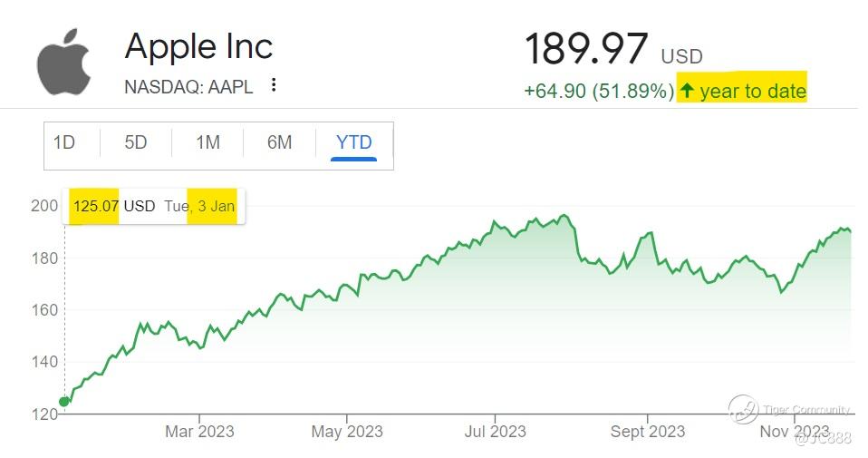Click the 189.97 current price

point(586,49)
